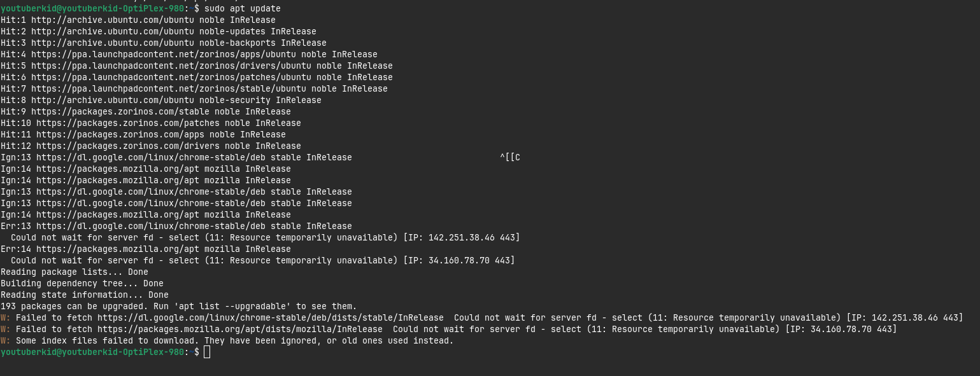This screenshot has width=980, height=376.
Task: Open the Hit:2 noble-updates archive URL
Action: 113,31
